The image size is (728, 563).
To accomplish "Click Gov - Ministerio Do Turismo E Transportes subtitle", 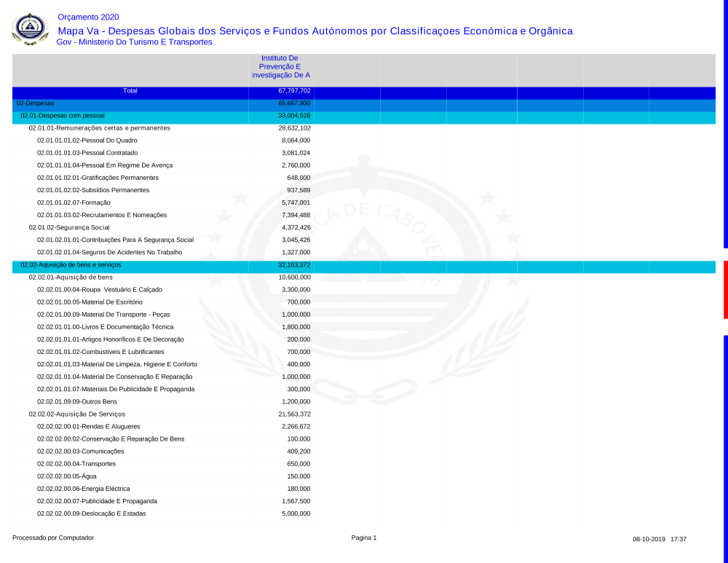I will [134, 42].
